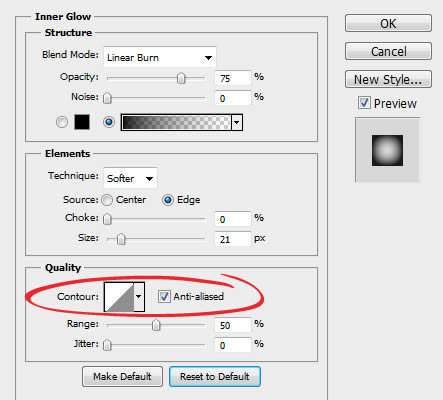Expand the Contour picker dropdown arrow
Image resolution: width=443 pixels, height=400 pixels.
139,297
